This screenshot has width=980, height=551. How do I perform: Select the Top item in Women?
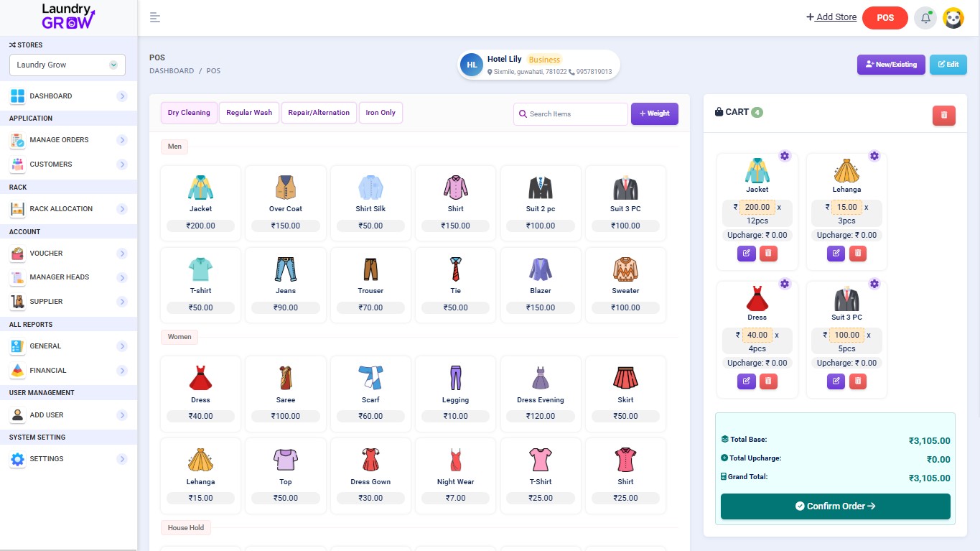[x=286, y=476]
